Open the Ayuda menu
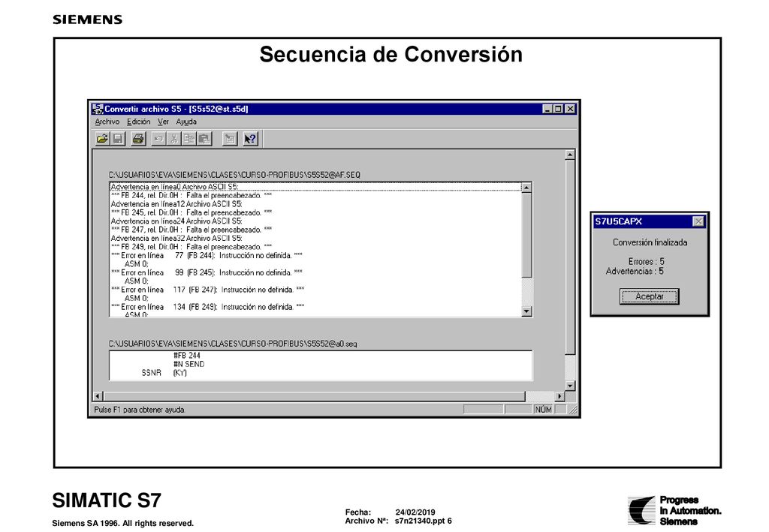The image size is (769, 532). coord(186,122)
